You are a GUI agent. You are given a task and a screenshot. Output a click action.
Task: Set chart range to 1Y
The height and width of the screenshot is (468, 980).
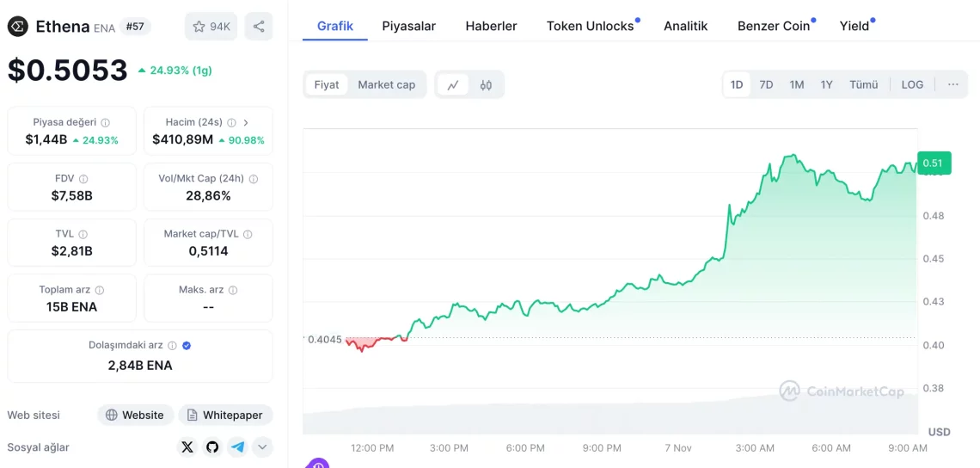(826, 84)
